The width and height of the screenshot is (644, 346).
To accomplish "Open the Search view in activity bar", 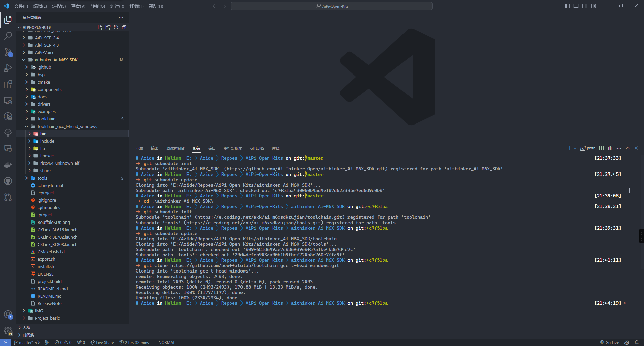I will coord(8,36).
